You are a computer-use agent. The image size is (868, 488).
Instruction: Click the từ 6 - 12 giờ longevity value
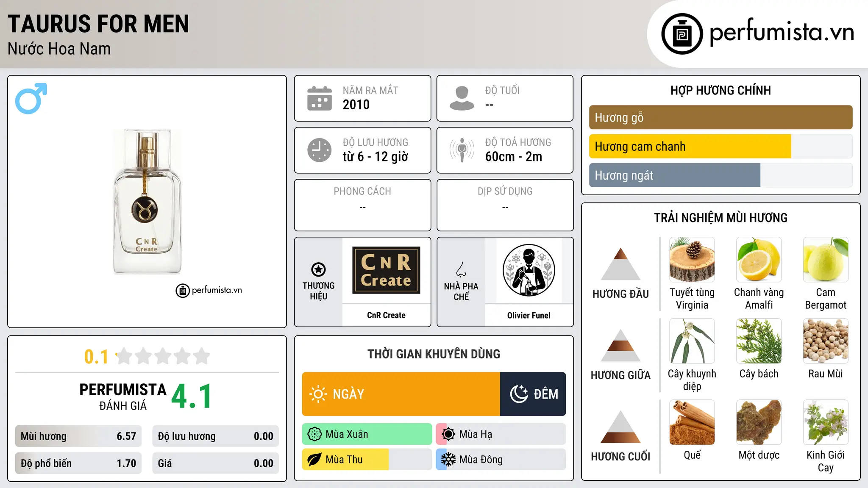tap(376, 157)
